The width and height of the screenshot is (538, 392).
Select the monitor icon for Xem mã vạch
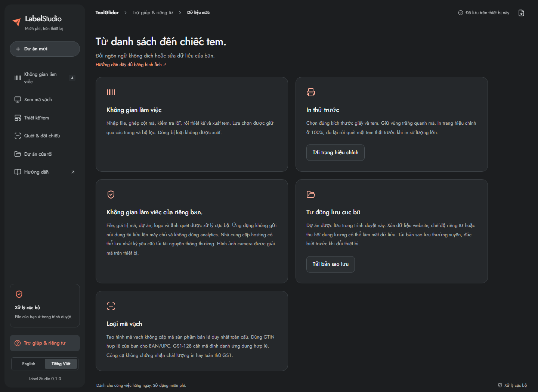(18, 100)
